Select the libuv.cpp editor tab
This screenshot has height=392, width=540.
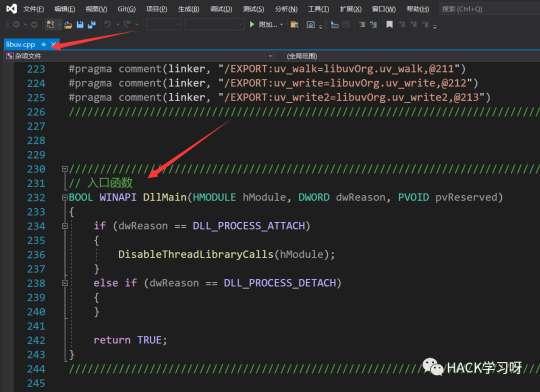tap(20, 44)
